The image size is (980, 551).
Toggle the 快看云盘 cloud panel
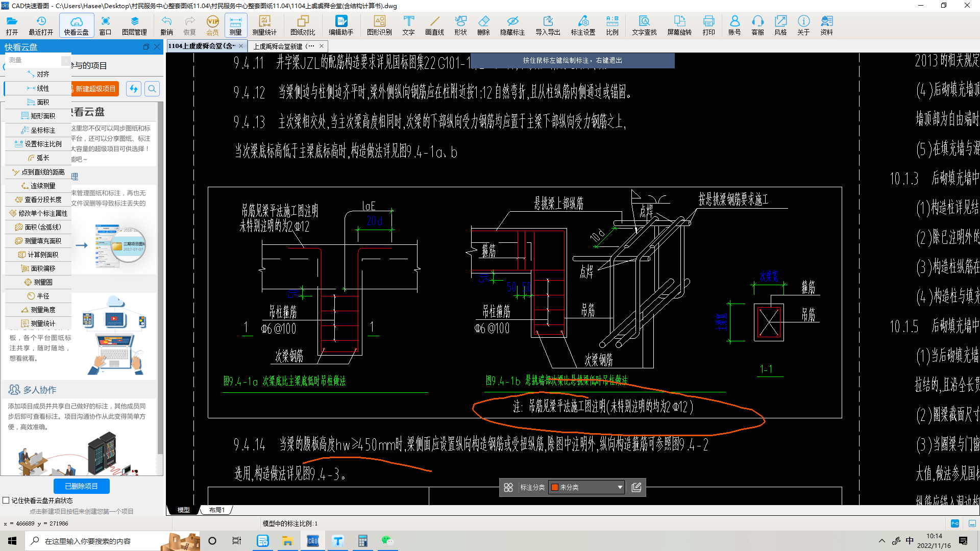click(x=76, y=25)
